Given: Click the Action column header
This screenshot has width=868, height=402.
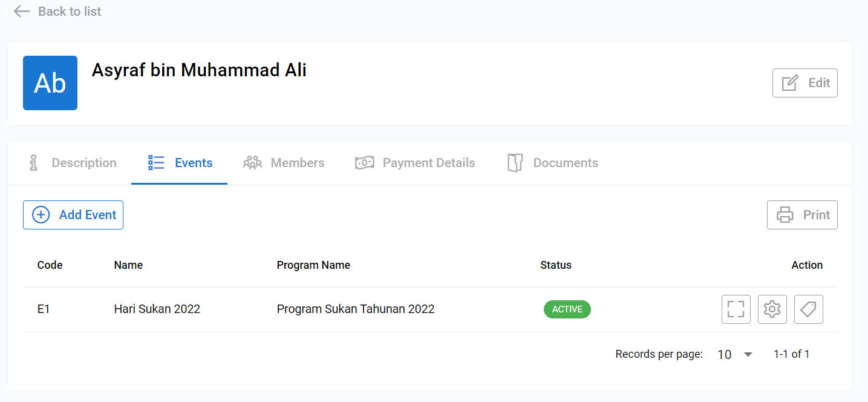Looking at the screenshot, I should (807, 265).
